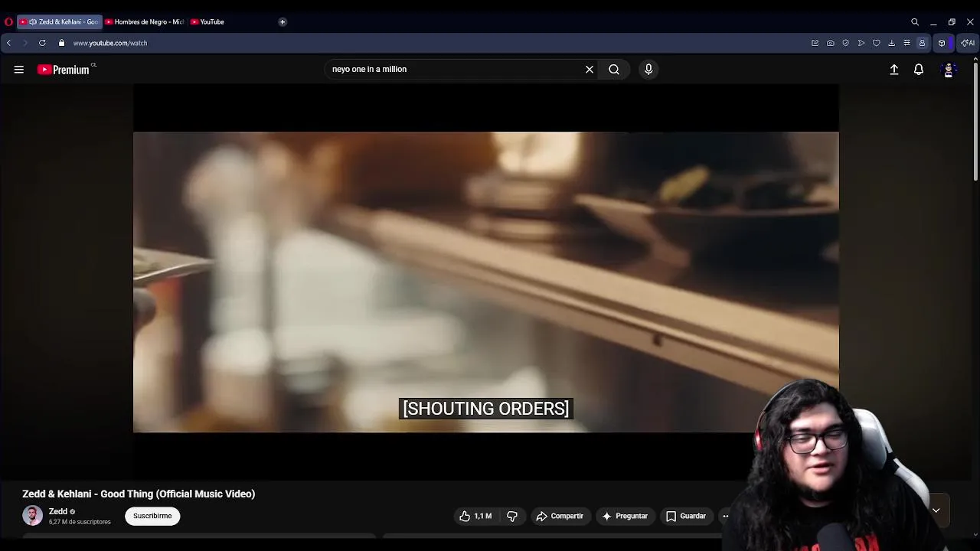Switch to the Hombres de Negro tab

coord(145,22)
